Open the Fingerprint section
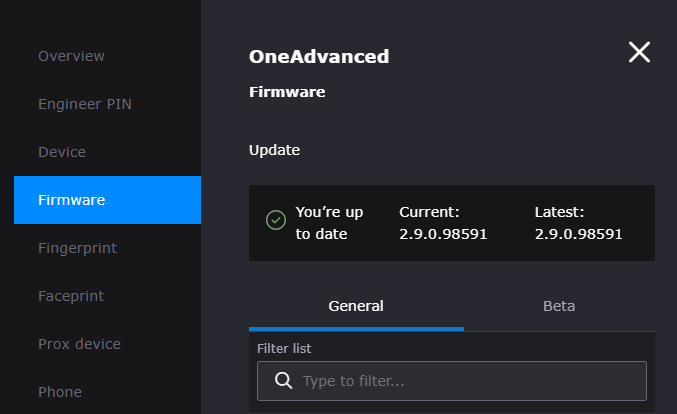This screenshot has height=414, width=677. (78, 248)
